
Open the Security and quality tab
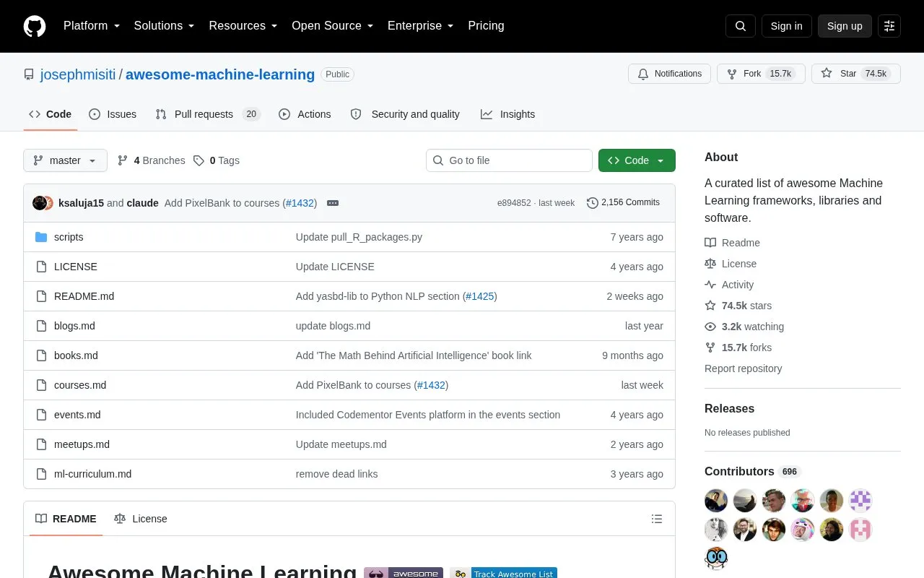point(405,114)
